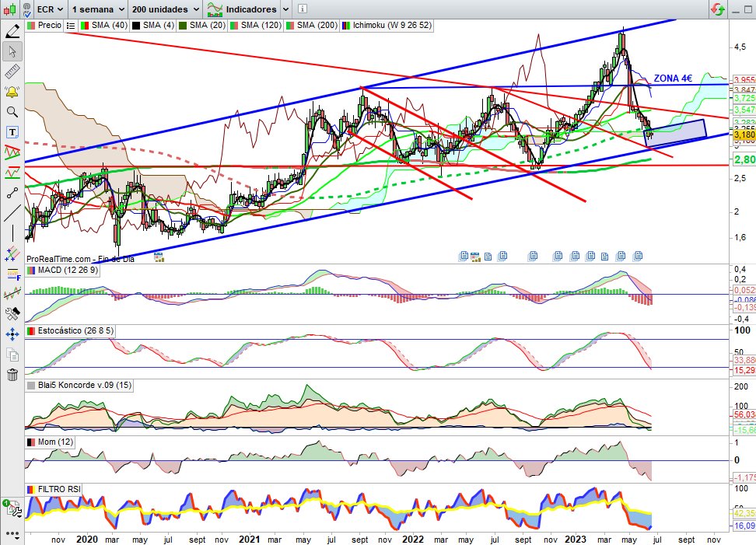
Task: Open the alert bell tool
Action: [x=12, y=92]
